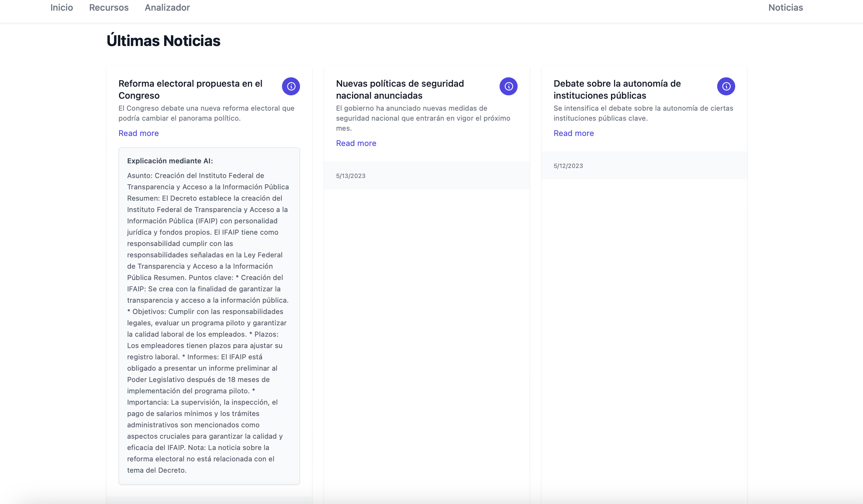863x504 pixels.
Task: Follow Read more link on autonomía debate
Action: [573, 133]
